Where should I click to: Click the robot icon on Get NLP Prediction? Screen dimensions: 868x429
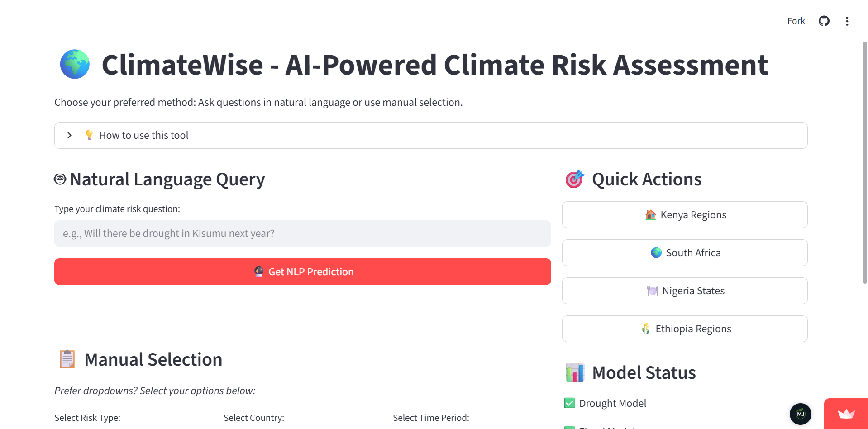point(258,272)
